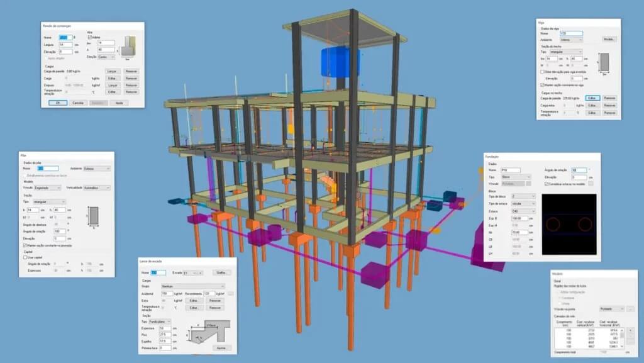Image resolution: width=644 pixels, height=363 pixels.
Task: Click the Revestimento load field in the stair dialog
Action: point(209,294)
